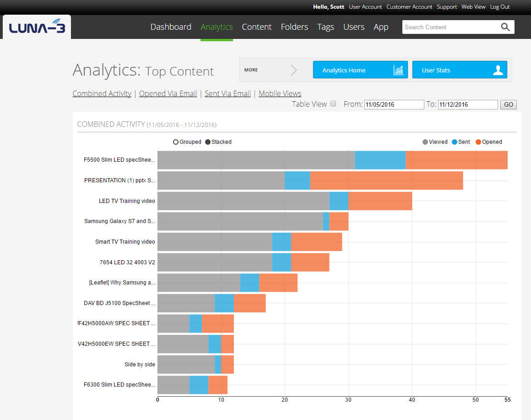Click the search magnifier icon
This screenshot has width=531, height=420.
pos(505,27)
